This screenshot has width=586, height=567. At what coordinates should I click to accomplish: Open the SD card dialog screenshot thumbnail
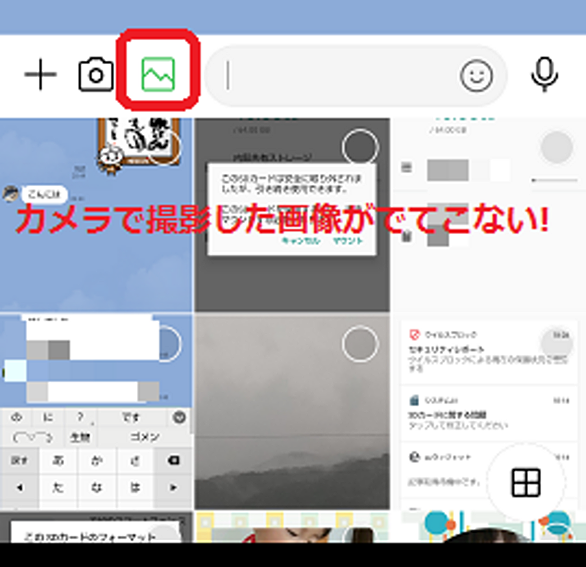coord(292,215)
